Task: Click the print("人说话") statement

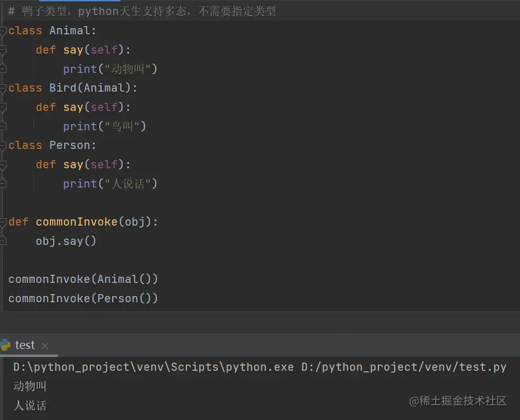Action: click(110, 184)
